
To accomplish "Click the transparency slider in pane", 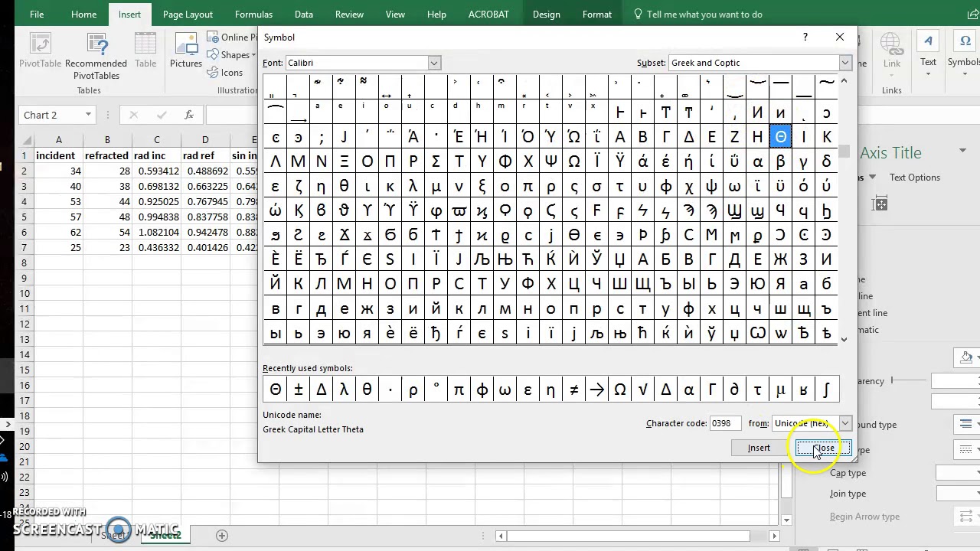I will tap(909, 380).
